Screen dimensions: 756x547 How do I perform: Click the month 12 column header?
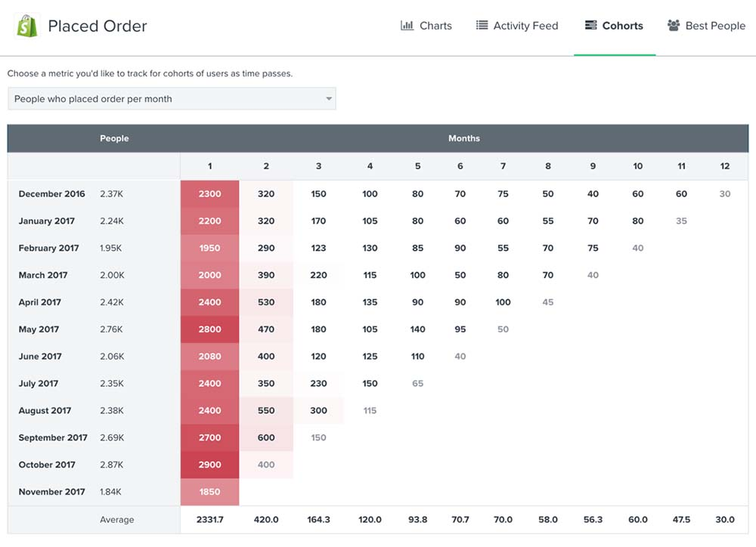725,165
